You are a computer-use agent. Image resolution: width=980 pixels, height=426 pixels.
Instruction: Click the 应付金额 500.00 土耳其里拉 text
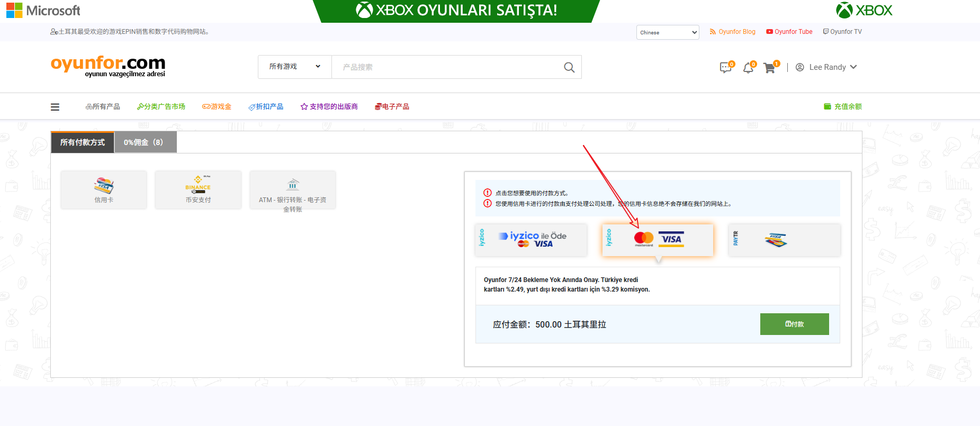click(550, 324)
